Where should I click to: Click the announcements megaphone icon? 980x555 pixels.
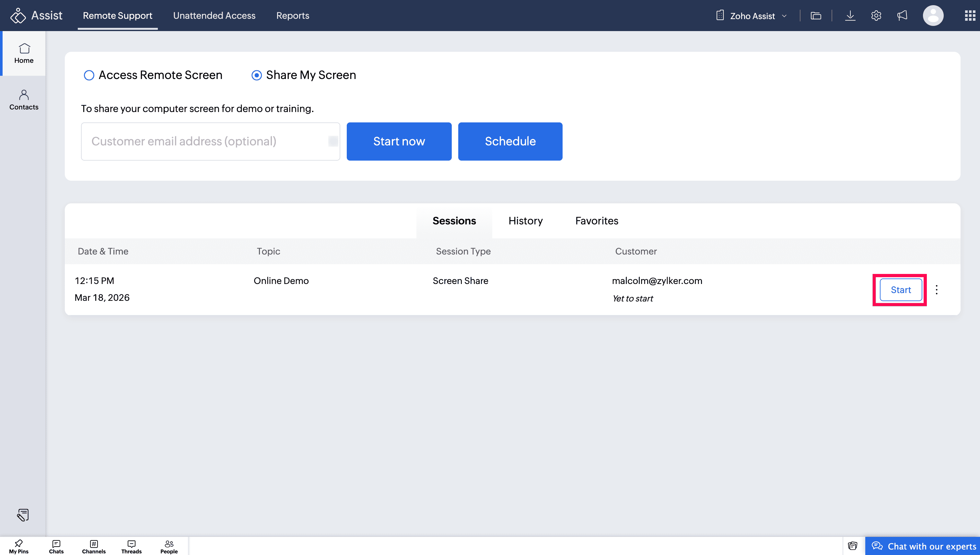(x=902, y=16)
